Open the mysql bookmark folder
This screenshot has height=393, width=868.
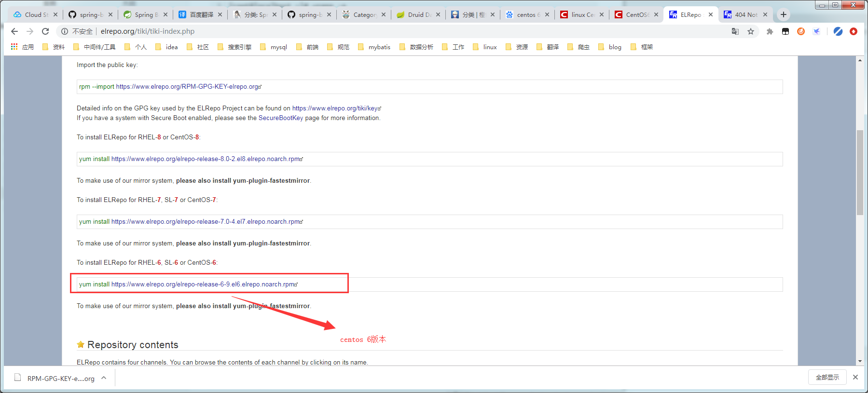(274, 47)
